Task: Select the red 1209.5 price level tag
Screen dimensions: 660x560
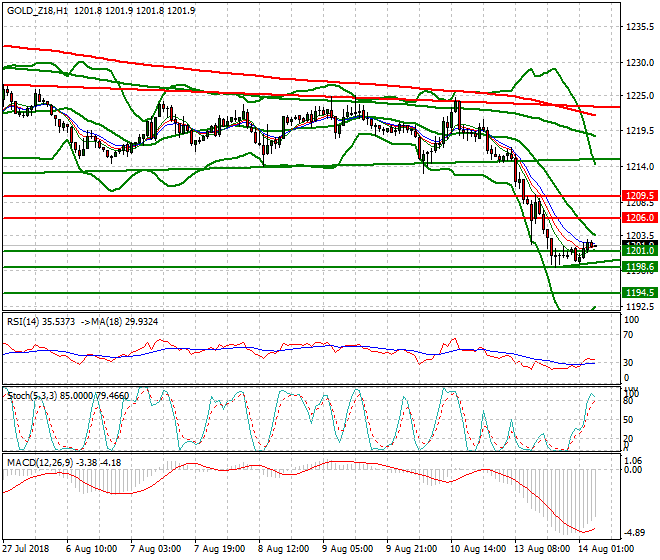Action: pyautogui.click(x=638, y=196)
